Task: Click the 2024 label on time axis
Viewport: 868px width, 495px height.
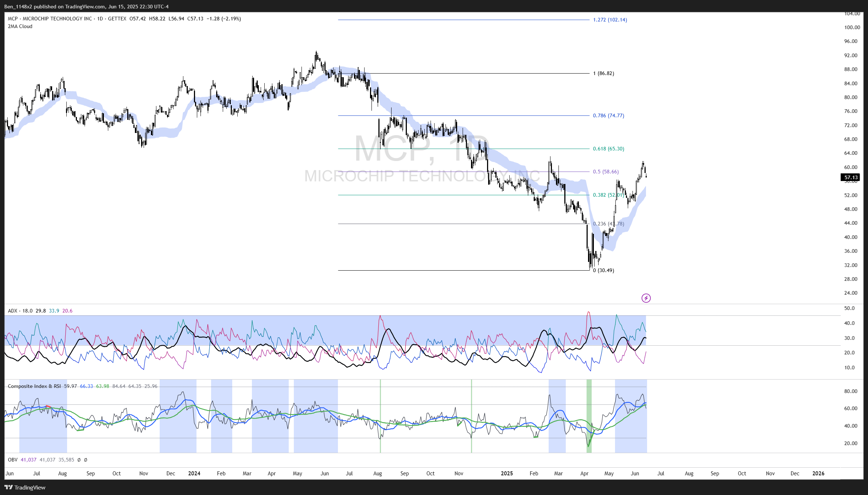Action: 194,474
